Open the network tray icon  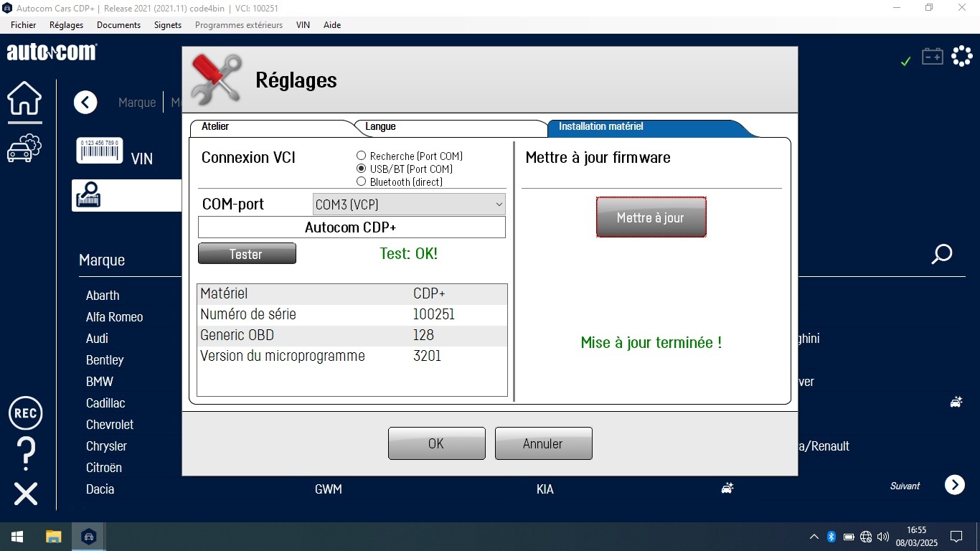[x=866, y=537]
